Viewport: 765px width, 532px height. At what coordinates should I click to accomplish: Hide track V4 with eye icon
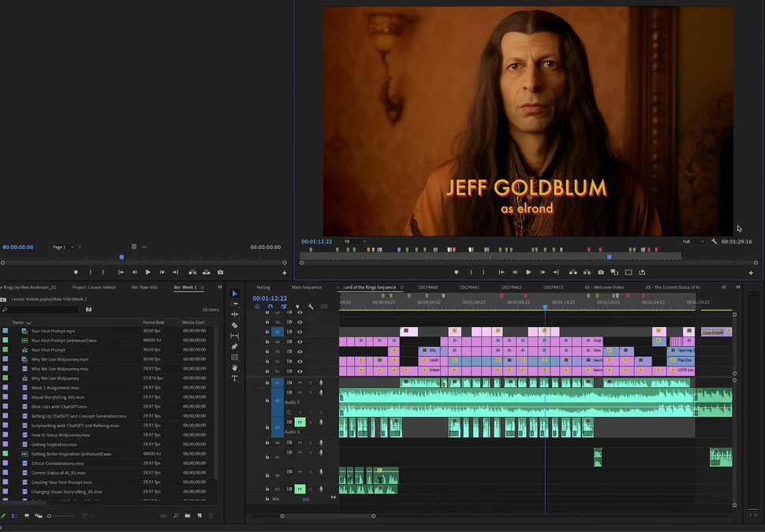tap(300, 342)
